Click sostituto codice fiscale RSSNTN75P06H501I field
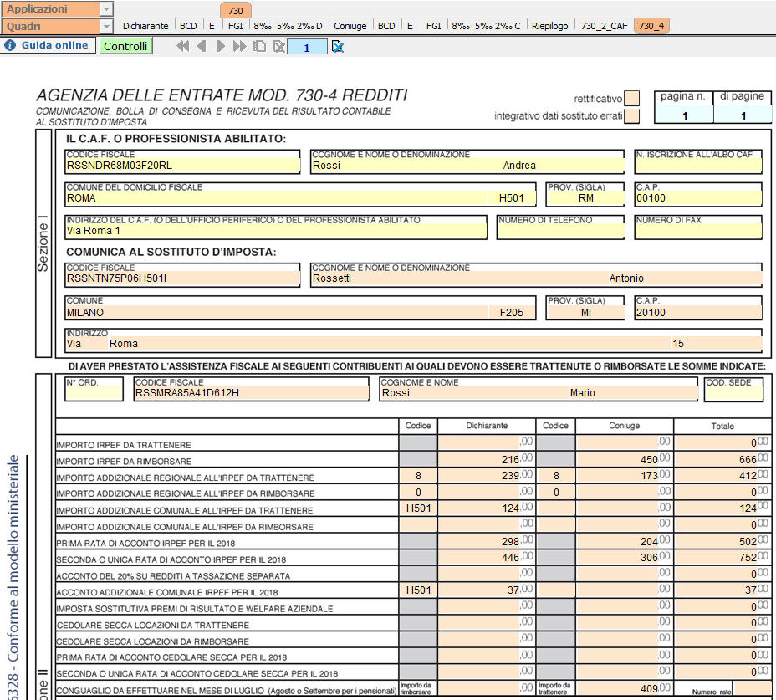The width and height of the screenshot is (776, 700). pos(182,278)
